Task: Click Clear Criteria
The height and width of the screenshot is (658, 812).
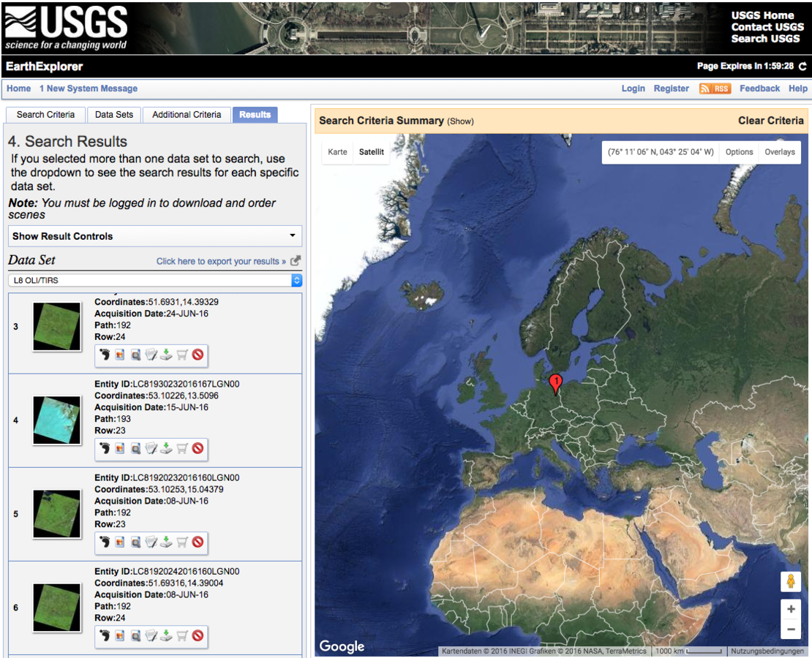Action: point(770,121)
